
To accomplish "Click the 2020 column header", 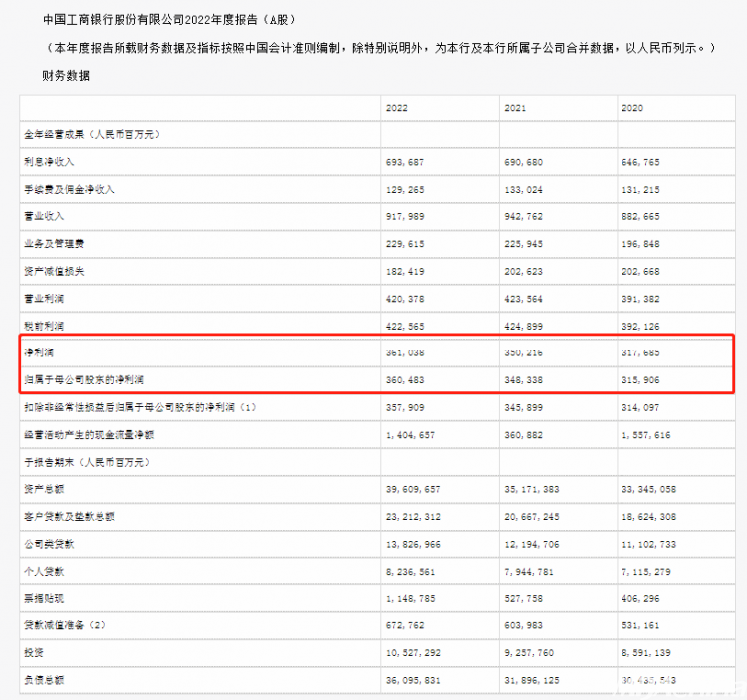I will tap(632, 108).
